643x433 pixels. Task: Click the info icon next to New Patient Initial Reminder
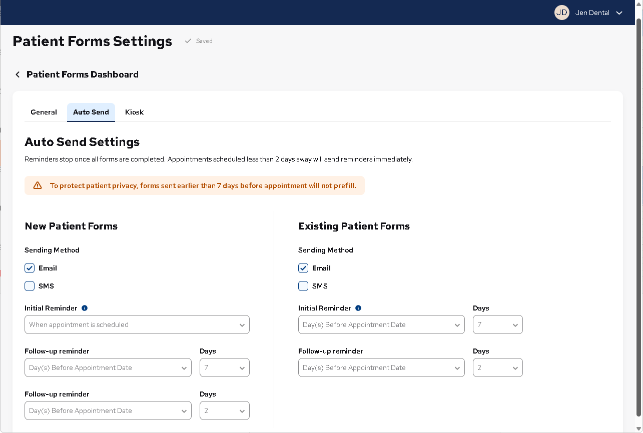point(84,308)
